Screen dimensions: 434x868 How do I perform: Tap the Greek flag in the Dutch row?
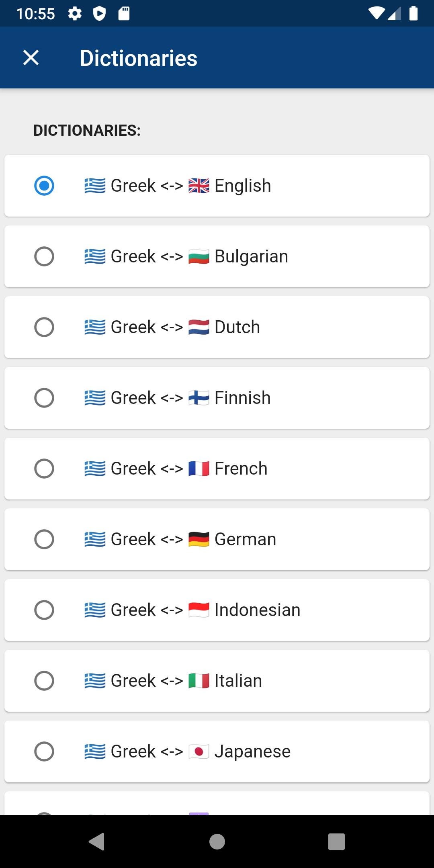point(95,327)
